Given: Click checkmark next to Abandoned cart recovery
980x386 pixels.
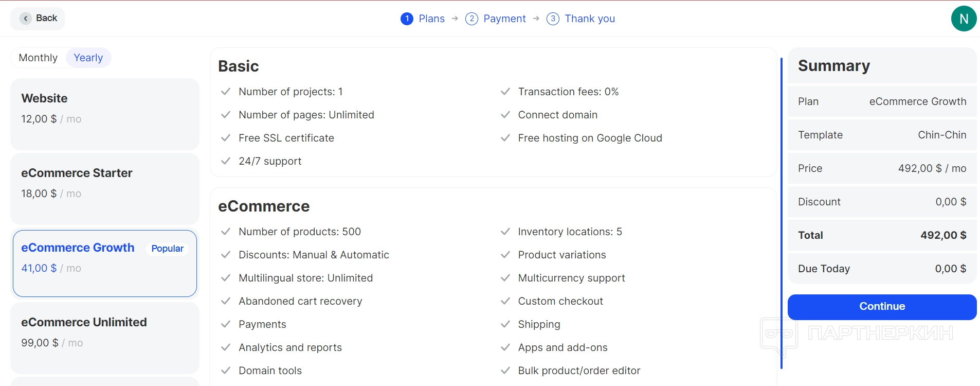Looking at the screenshot, I should pos(225,301).
